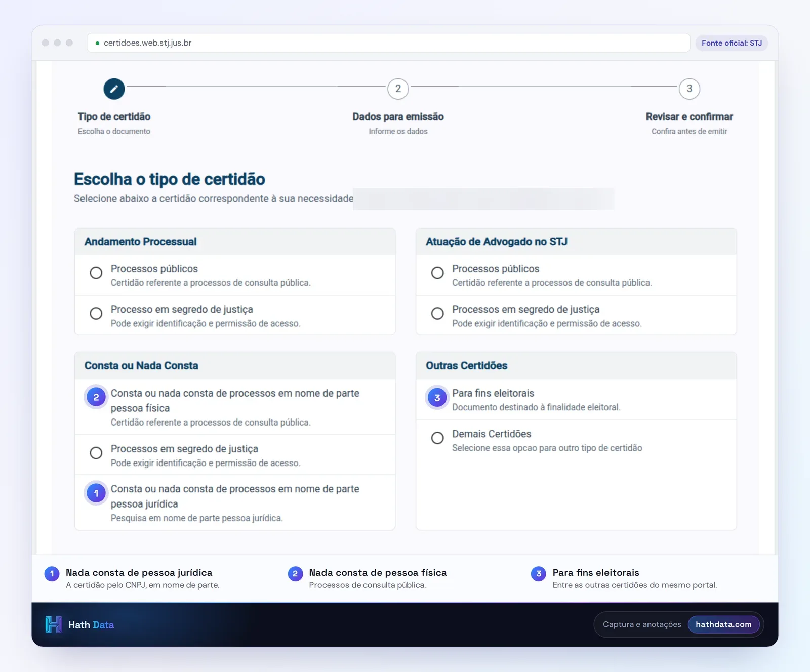
Task: Click Documento destinado à finalidade eleitoral text
Action: [x=536, y=407]
